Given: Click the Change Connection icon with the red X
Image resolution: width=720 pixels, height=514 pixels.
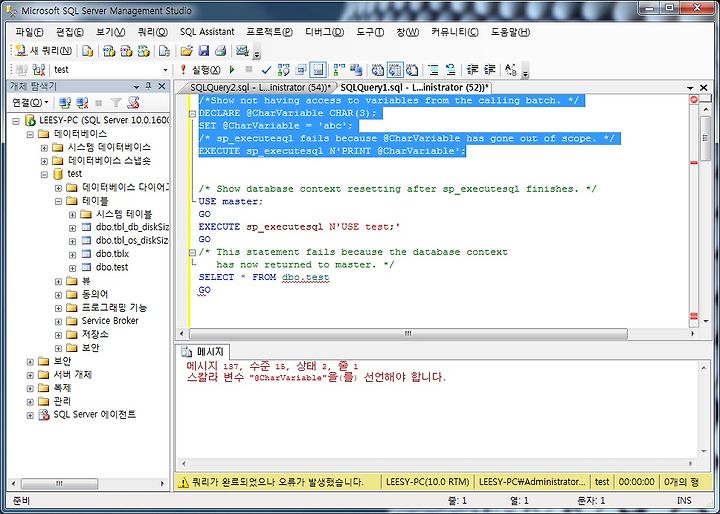Looking at the screenshot, I should [x=39, y=70].
